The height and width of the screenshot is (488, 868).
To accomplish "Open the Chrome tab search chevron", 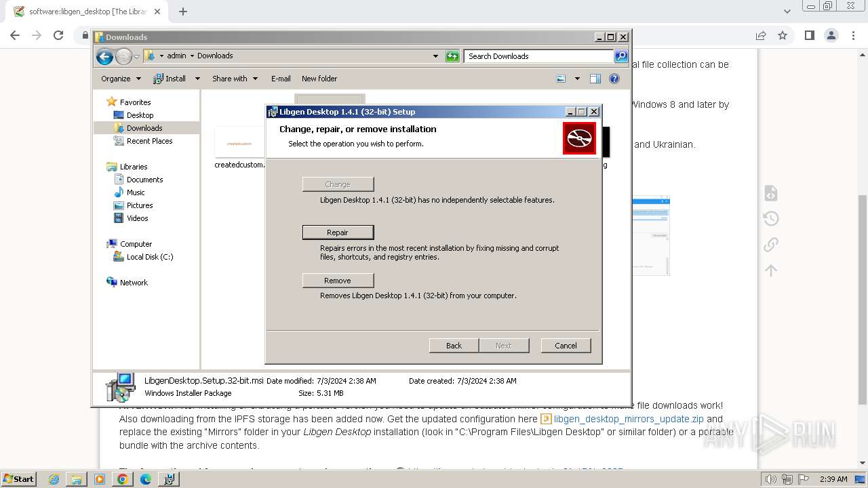I will (787, 12).
